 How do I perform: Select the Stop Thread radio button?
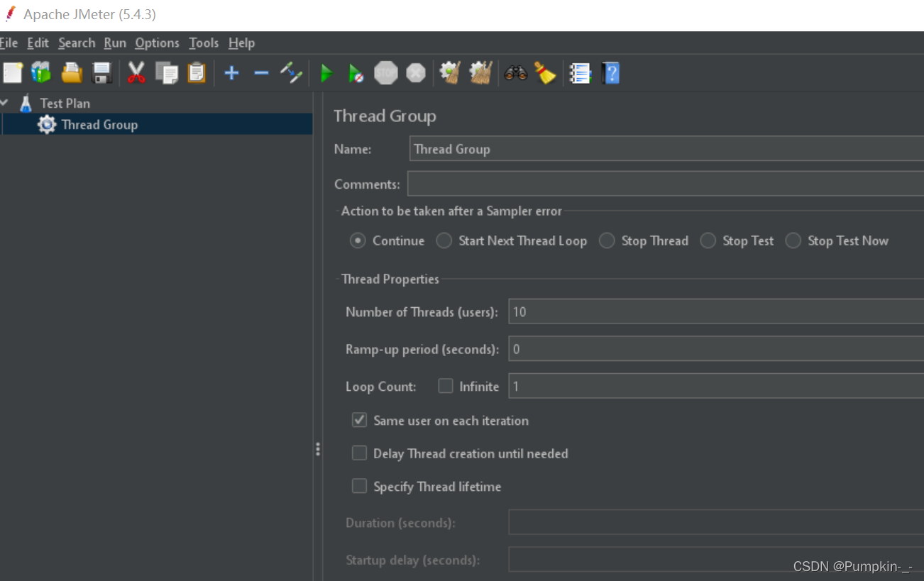(607, 240)
